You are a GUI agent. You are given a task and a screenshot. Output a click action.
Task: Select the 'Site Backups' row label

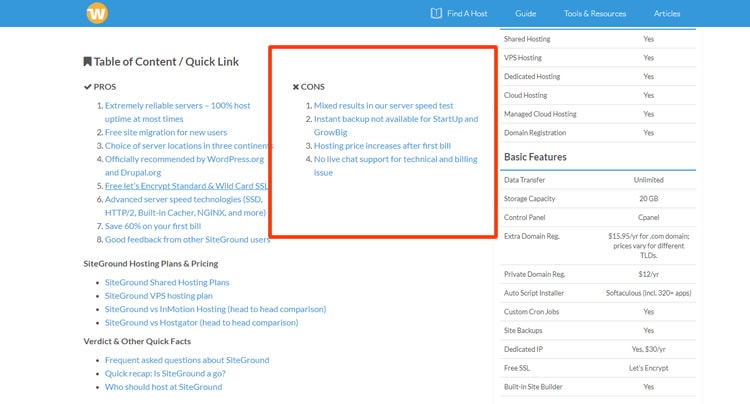coord(523,330)
